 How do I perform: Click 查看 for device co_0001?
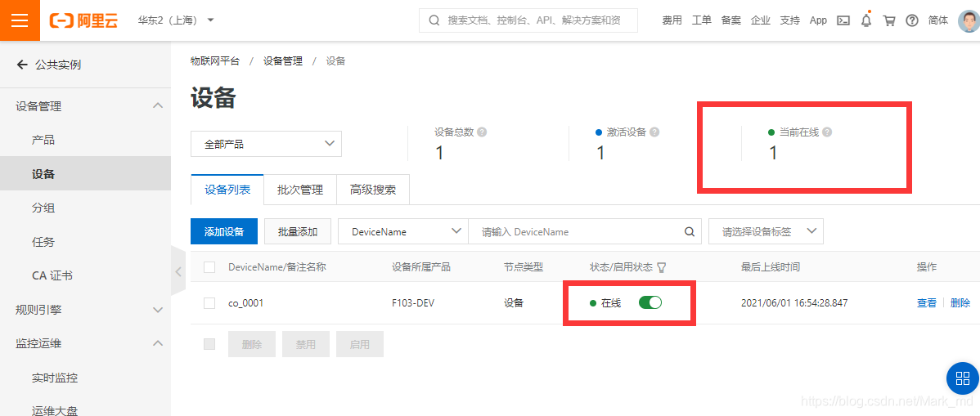click(x=926, y=303)
